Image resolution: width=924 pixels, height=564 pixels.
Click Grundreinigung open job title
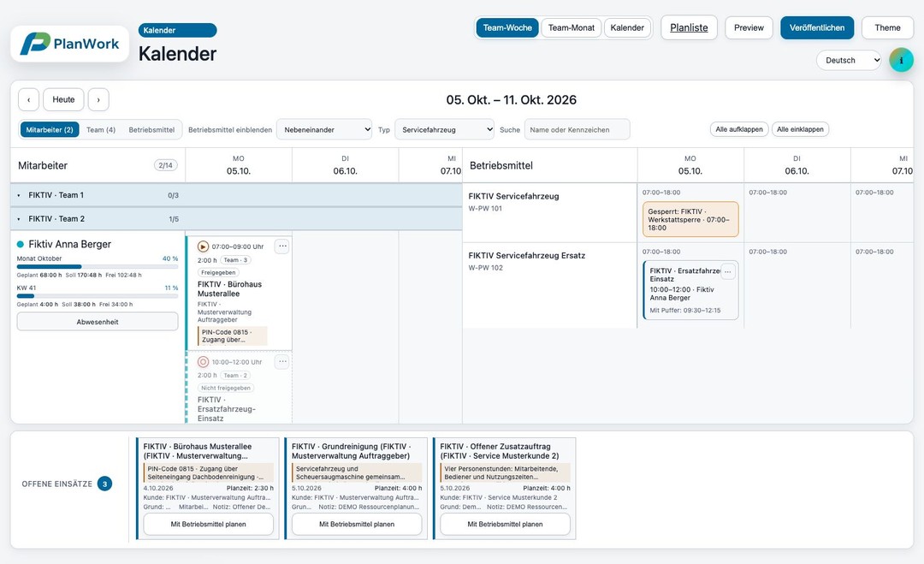(x=351, y=451)
